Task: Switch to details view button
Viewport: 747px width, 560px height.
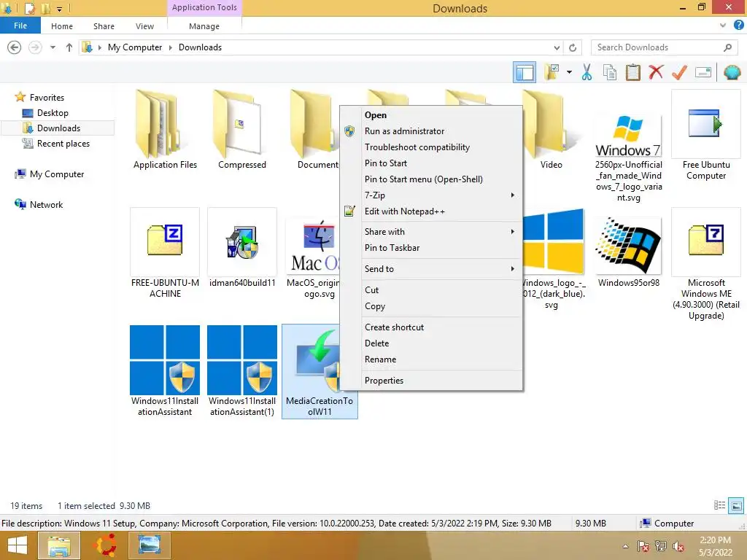Action: point(719,505)
